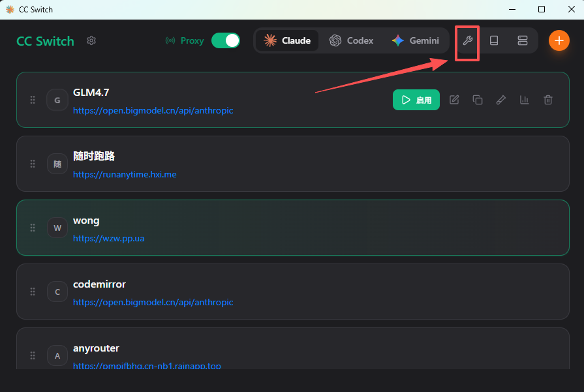Image resolution: width=584 pixels, height=392 pixels.
Task: Click the pen-shaped icon on GLM4.7 row
Action: (x=501, y=100)
